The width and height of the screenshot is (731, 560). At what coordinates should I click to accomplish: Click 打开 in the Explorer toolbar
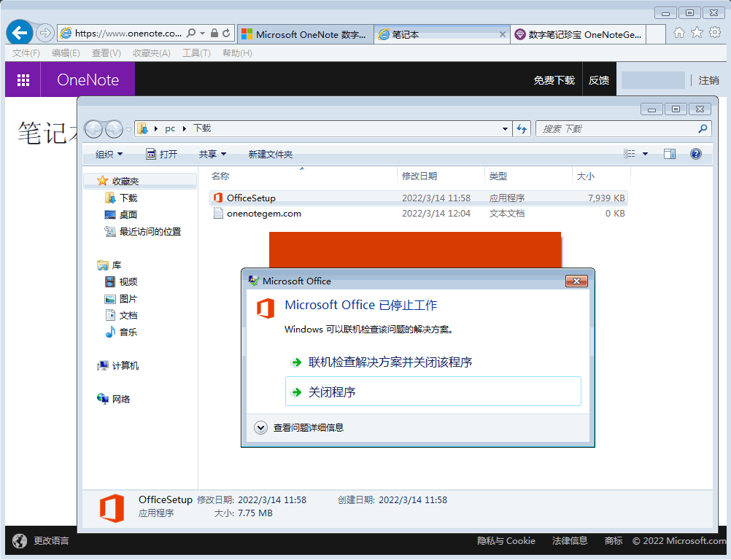pos(162,154)
